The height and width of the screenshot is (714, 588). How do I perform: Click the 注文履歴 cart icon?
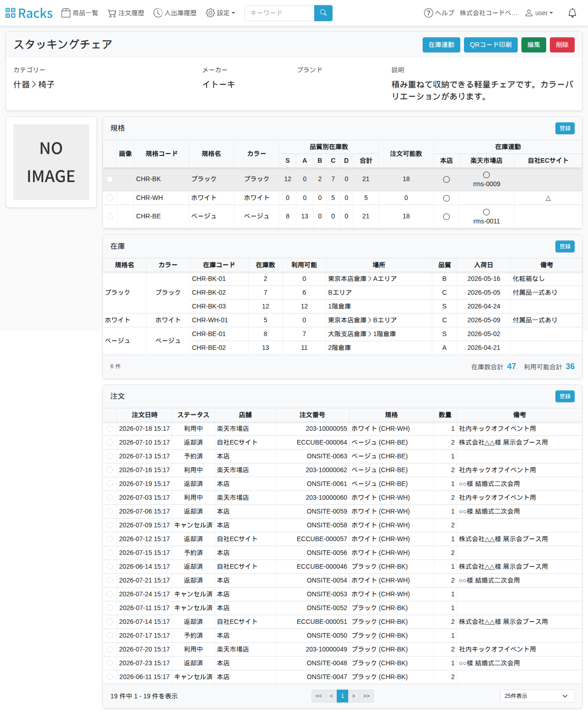tap(112, 13)
